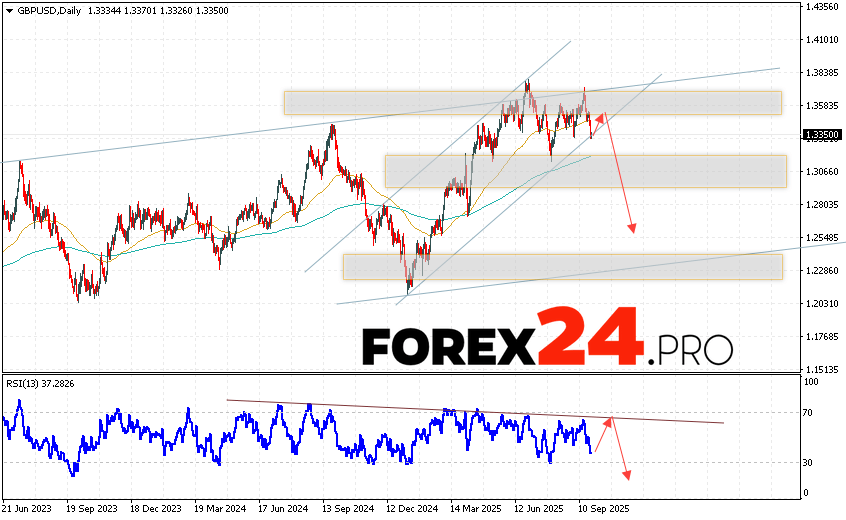Image resolution: width=846 pixels, height=520 pixels.
Task: Click the 21 Jun 2023 date label
Action: coord(27,508)
